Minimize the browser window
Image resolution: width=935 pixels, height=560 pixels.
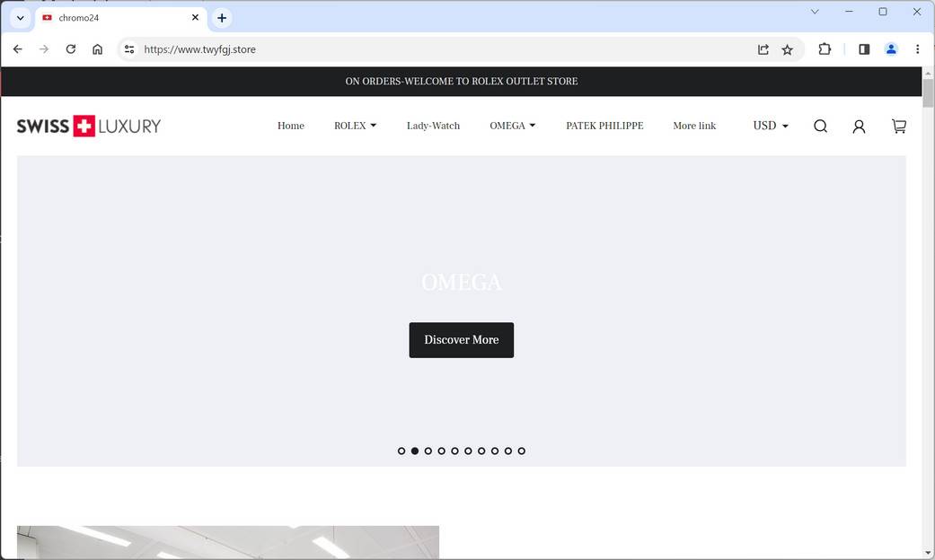click(849, 12)
